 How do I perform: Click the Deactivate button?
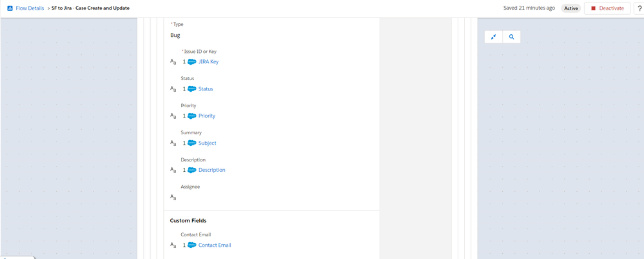(x=607, y=8)
